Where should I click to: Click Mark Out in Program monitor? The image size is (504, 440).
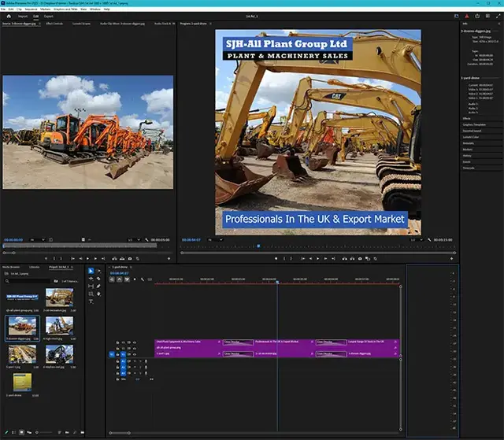[291, 258]
